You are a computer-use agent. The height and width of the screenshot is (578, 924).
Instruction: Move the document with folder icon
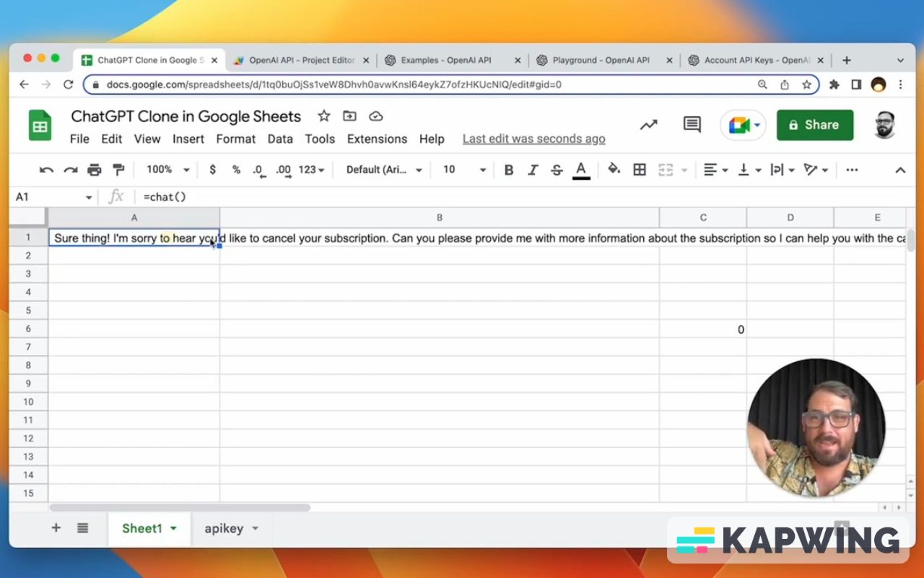pyautogui.click(x=349, y=116)
